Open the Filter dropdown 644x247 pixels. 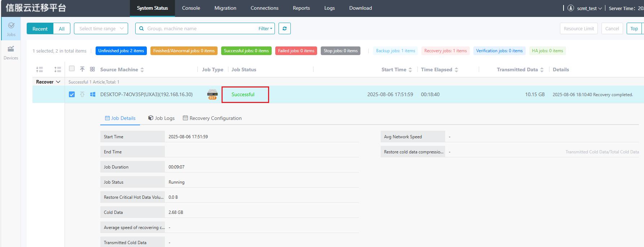point(266,28)
